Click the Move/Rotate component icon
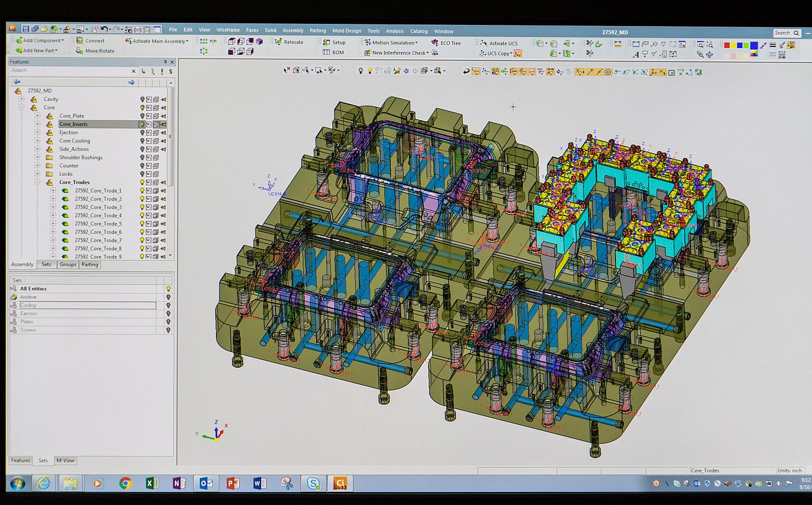 80,50
